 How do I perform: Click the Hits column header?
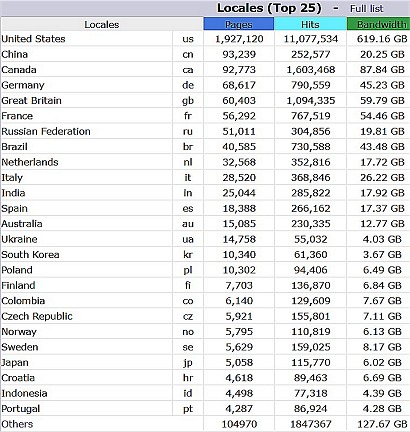tap(310, 24)
